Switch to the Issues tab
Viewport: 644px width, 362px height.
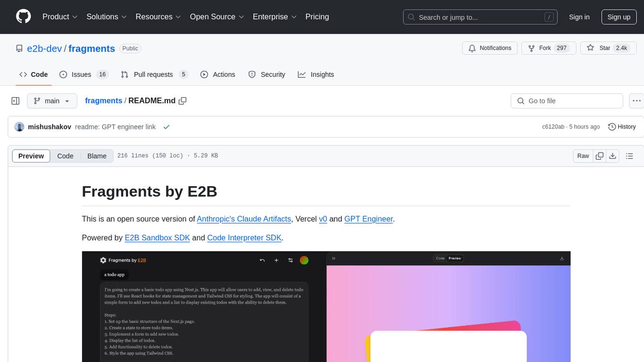[x=83, y=74]
